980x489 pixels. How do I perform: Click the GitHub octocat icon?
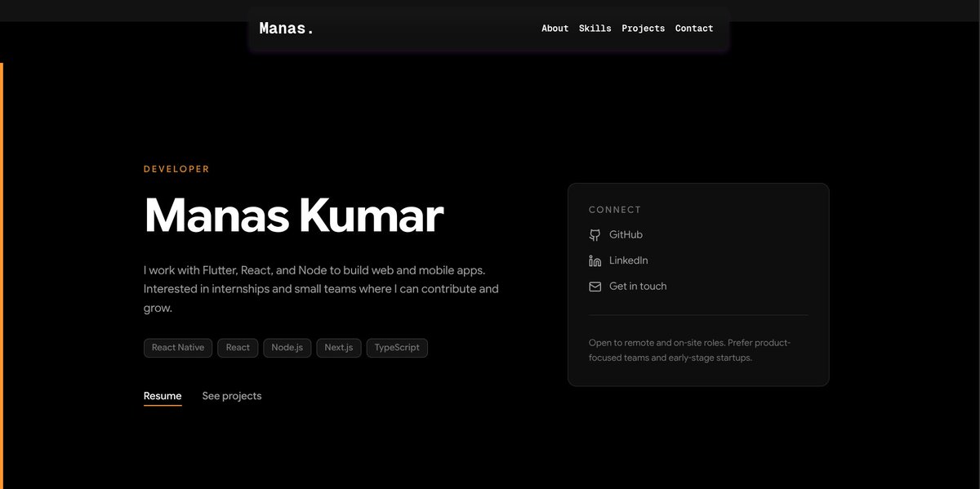[x=595, y=235]
